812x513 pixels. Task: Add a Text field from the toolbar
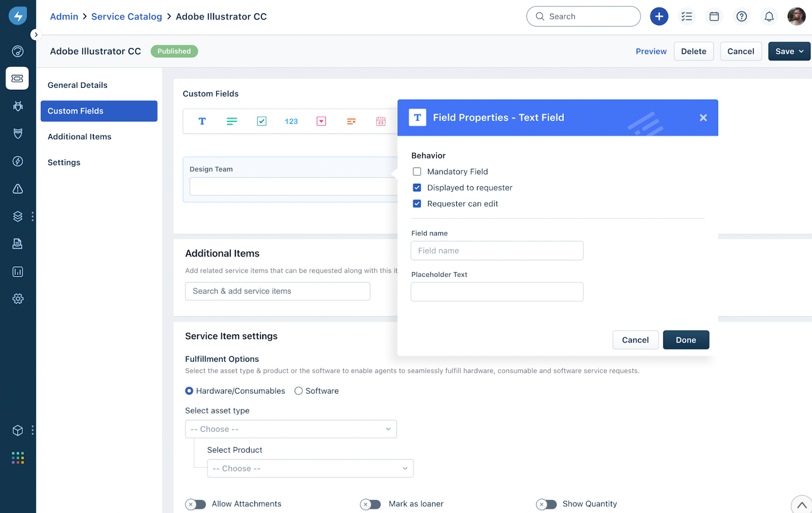[x=202, y=121]
